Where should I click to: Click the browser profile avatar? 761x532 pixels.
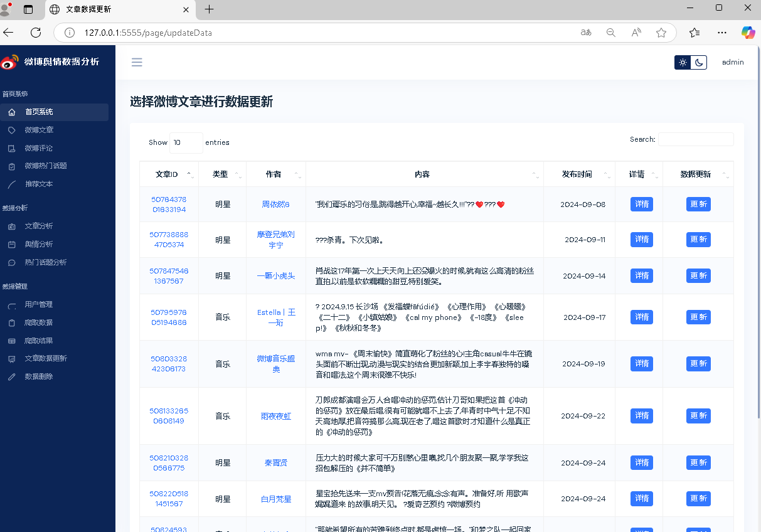click(x=6, y=9)
